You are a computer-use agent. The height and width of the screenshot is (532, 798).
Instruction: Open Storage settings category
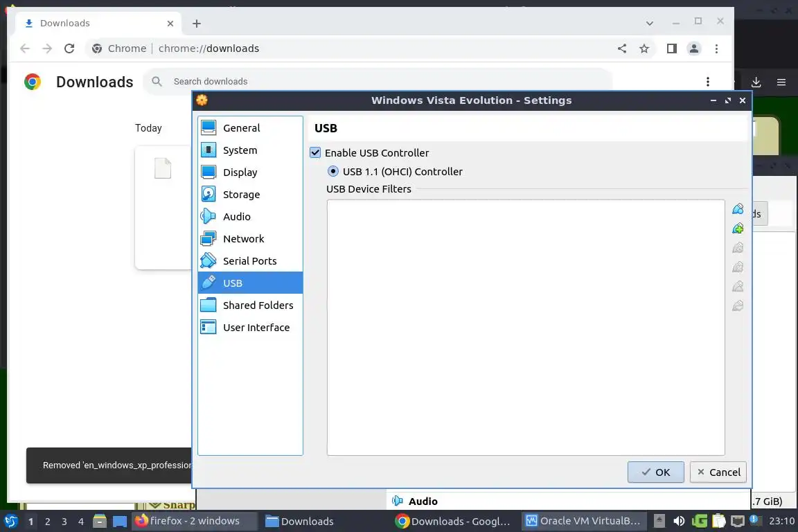250,195
